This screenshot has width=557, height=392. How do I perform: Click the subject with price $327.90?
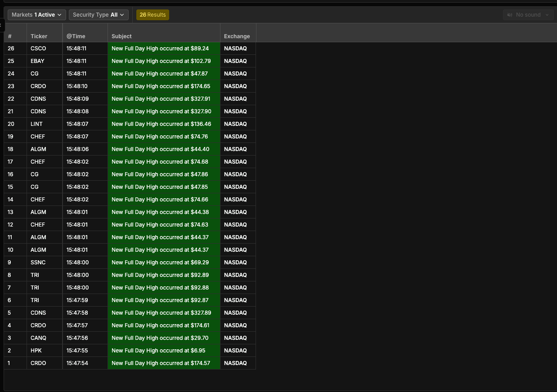(x=164, y=111)
